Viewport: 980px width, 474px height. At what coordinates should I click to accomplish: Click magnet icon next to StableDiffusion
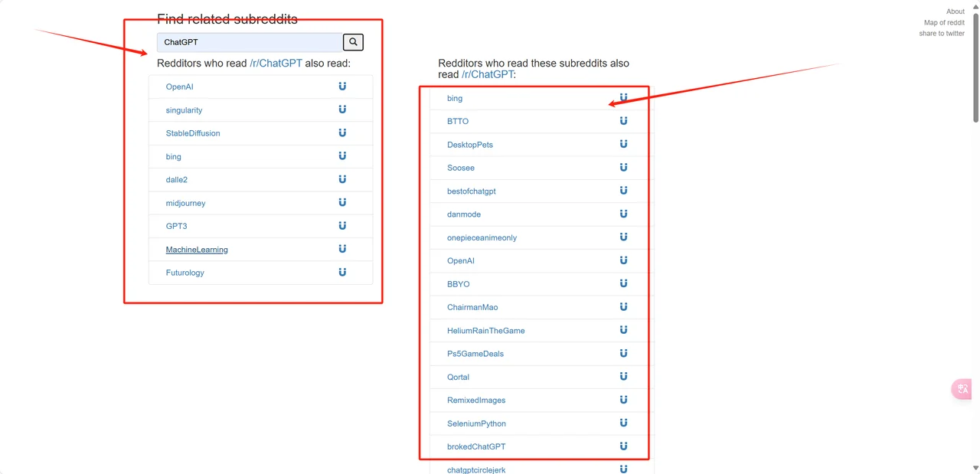click(342, 132)
